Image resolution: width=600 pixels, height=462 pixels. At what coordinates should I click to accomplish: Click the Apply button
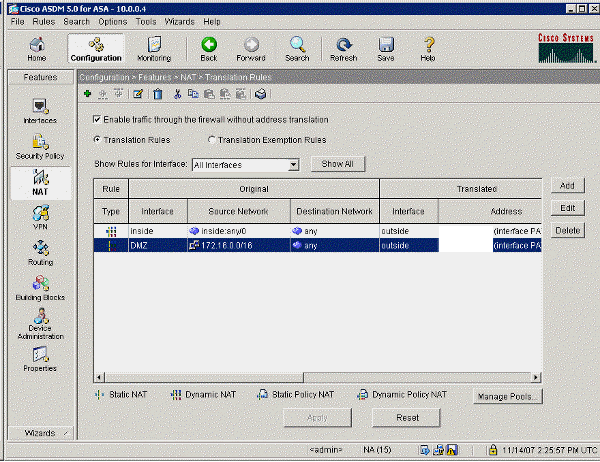[318, 418]
